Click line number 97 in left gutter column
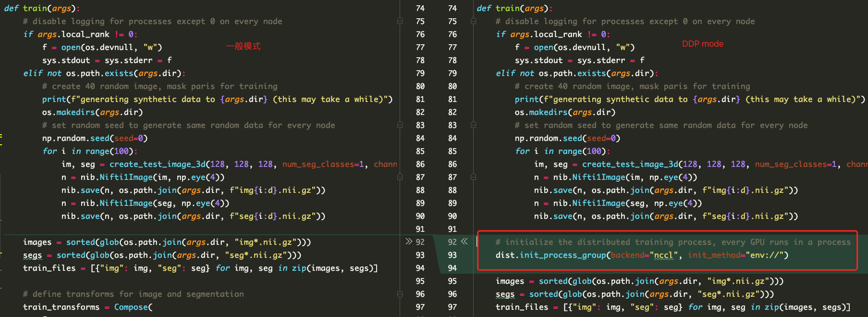This screenshot has height=317, width=868. [x=420, y=307]
